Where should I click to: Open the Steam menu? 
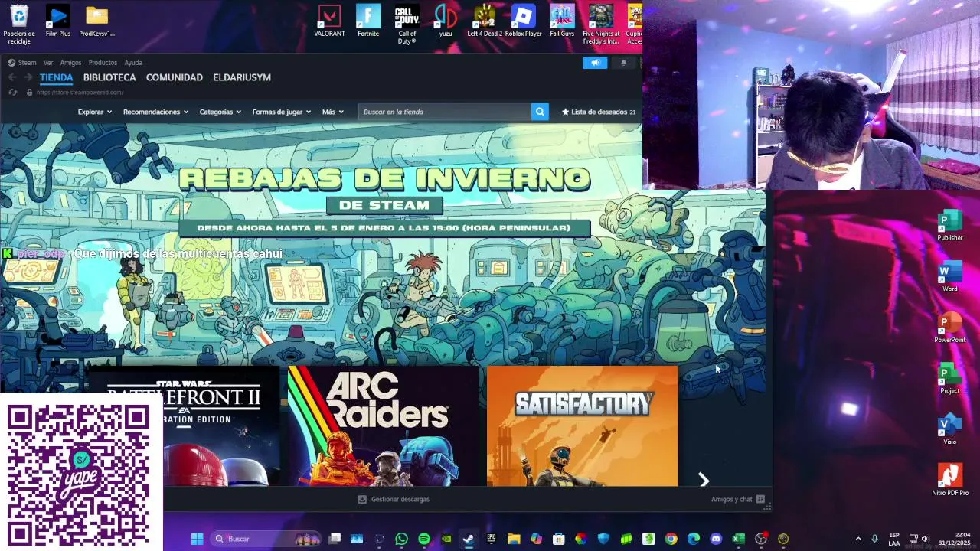tap(23, 63)
